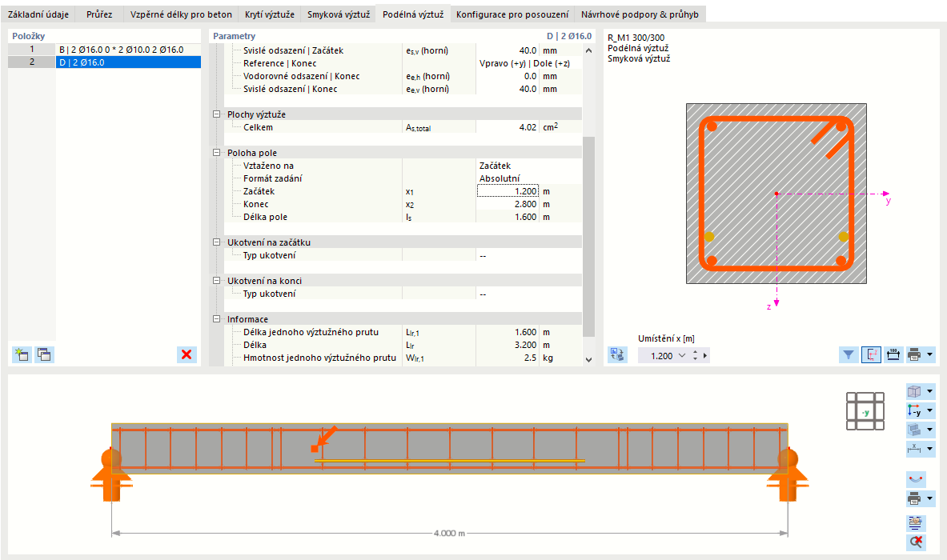Click the parameters vertical scrollbar thumb
The height and width of the screenshot is (560, 947).
pos(589,236)
